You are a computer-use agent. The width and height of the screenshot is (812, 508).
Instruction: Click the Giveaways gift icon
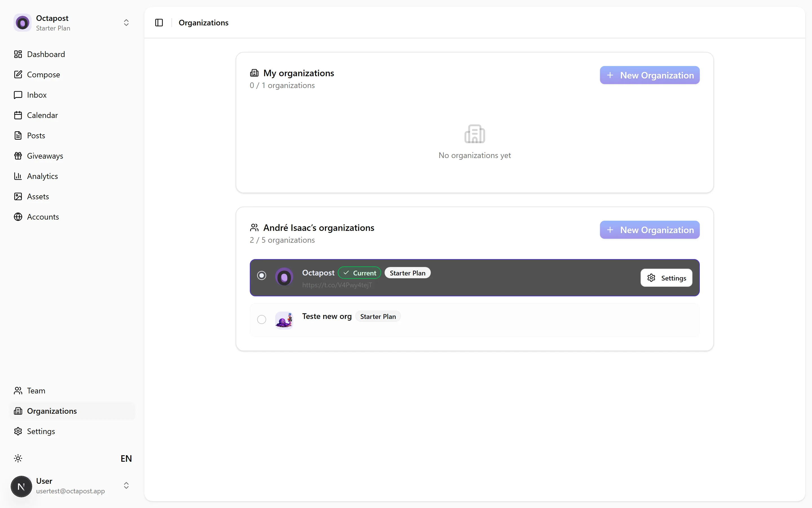click(18, 156)
